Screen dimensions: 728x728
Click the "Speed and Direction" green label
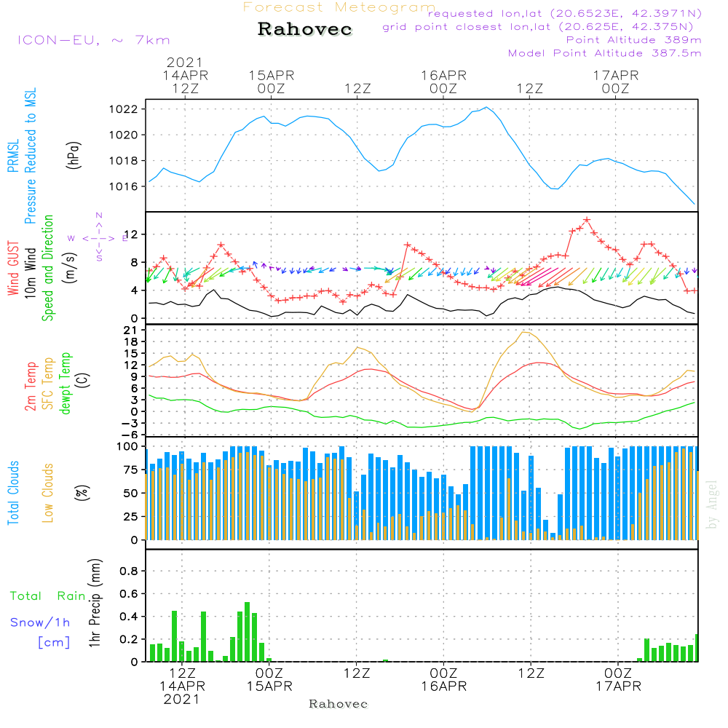[x=47, y=268]
